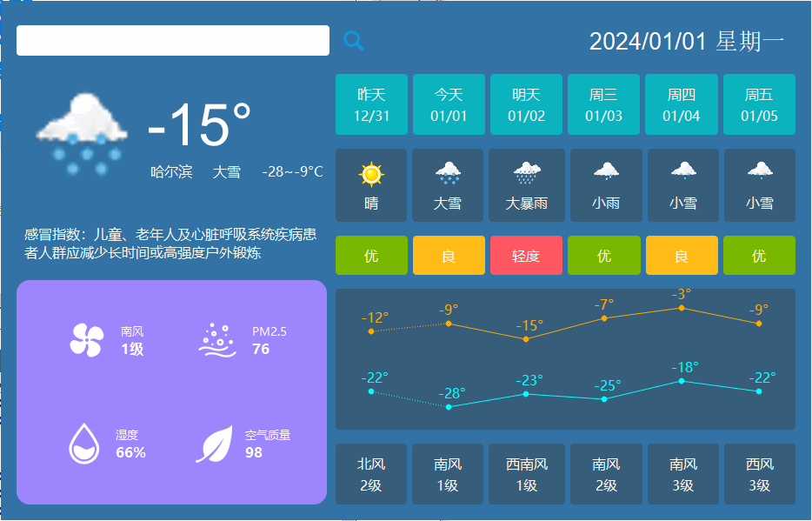Viewport: 812px width, 521px height.
Task: Click the magnifier search icon
Action: [x=353, y=41]
